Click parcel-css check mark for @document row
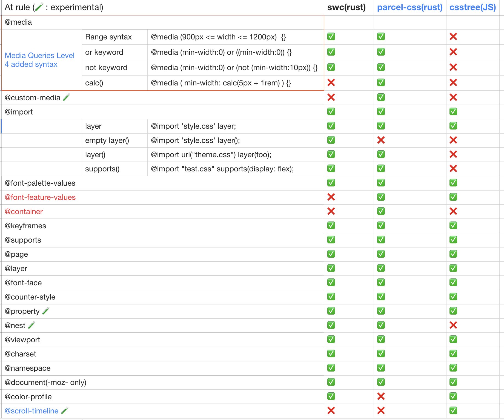Image resolution: width=504 pixels, height=420 pixels. coord(381,382)
